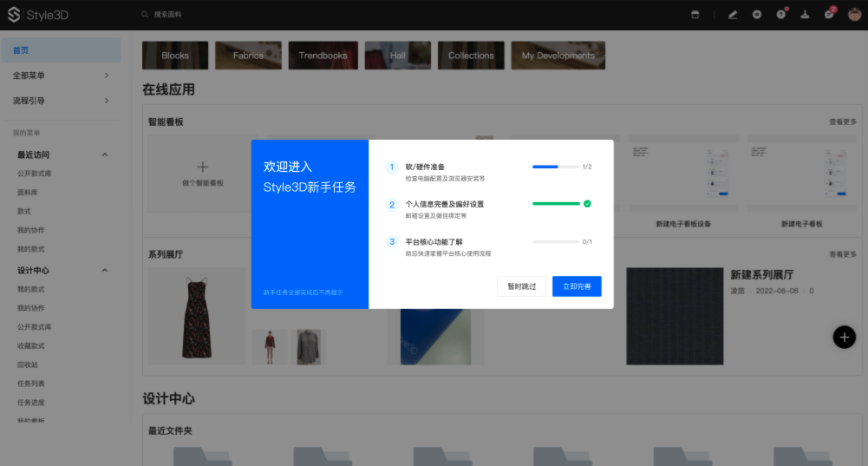
Task: Click the 软/硬件准备 progress bar
Action: [555, 167]
